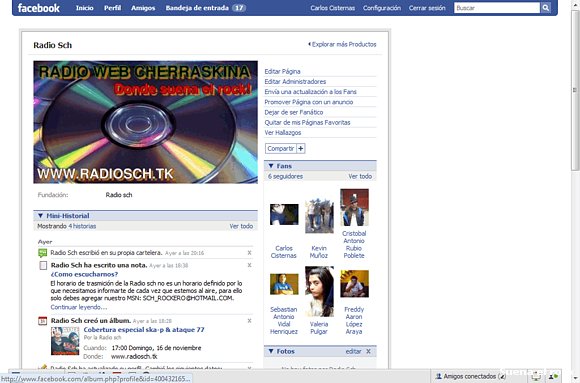The width and height of the screenshot is (580, 383).
Task: Click Kevin Muñoz name link
Action: [x=319, y=252]
